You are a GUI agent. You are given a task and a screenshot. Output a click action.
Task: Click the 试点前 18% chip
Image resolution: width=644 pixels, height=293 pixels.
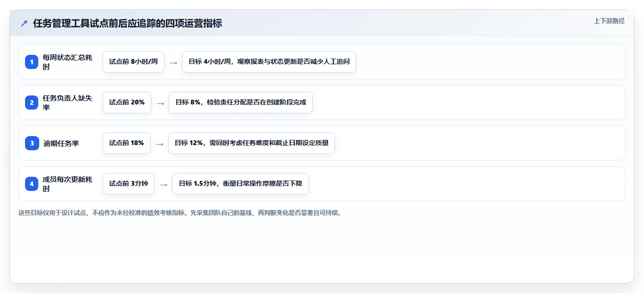(127, 143)
